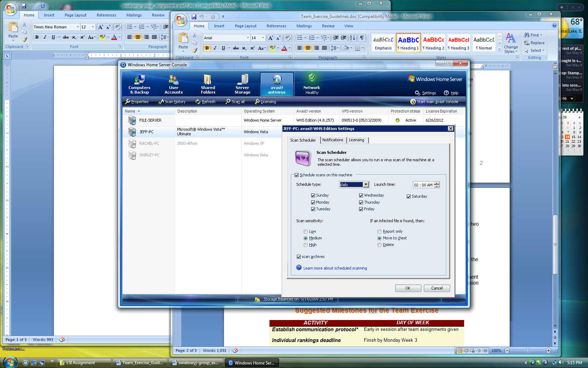Toggle Underline in Team_Exercise Word ribbon
The width and height of the screenshot is (588, 368).
click(x=223, y=48)
